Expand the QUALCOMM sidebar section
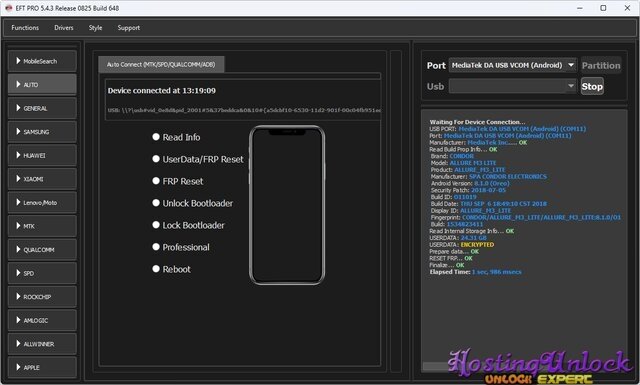The image size is (640, 385). (x=42, y=249)
